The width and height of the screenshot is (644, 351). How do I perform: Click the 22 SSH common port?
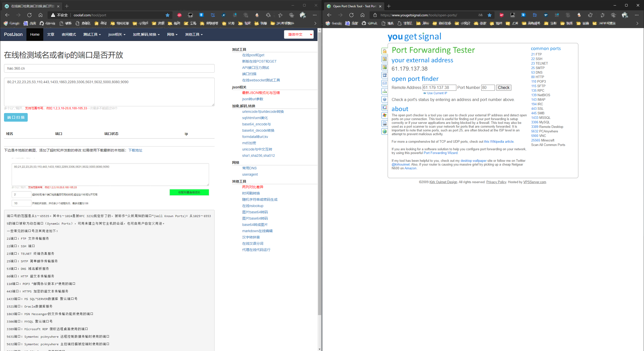click(x=537, y=59)
